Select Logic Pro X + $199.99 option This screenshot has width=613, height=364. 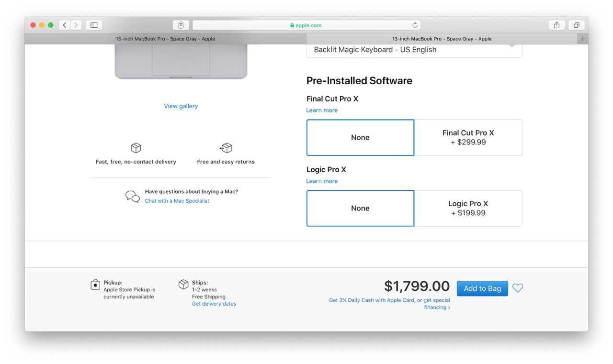point(468,208)
